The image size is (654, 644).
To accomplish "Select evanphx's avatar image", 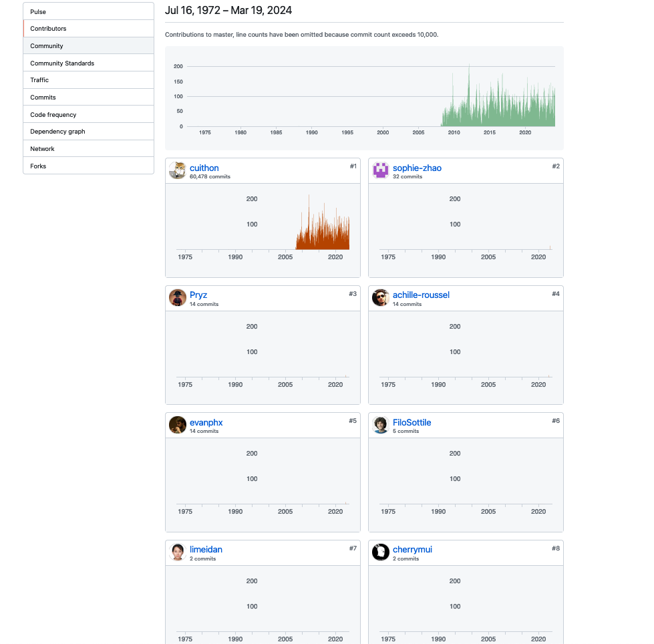I will coord(177,425).
